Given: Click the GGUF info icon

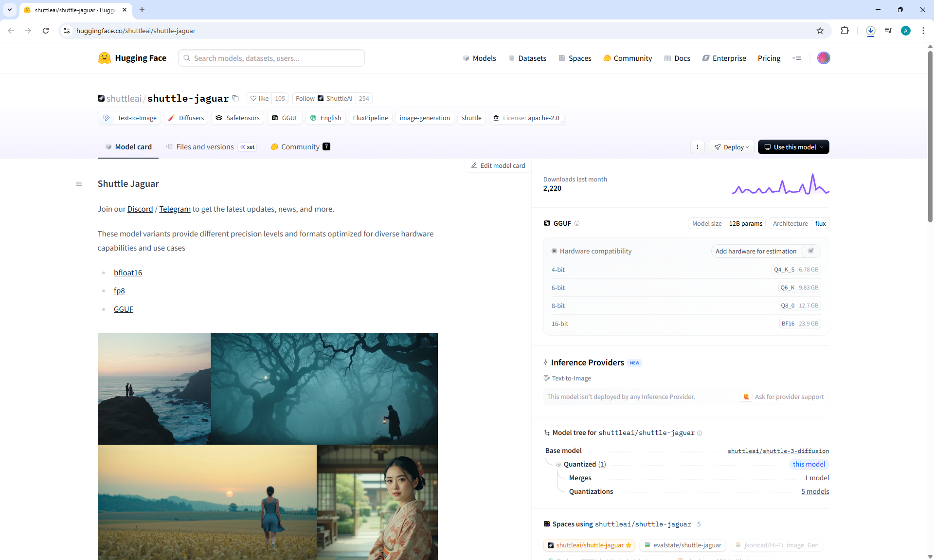Looking at the screenshot, I should 577,223.
